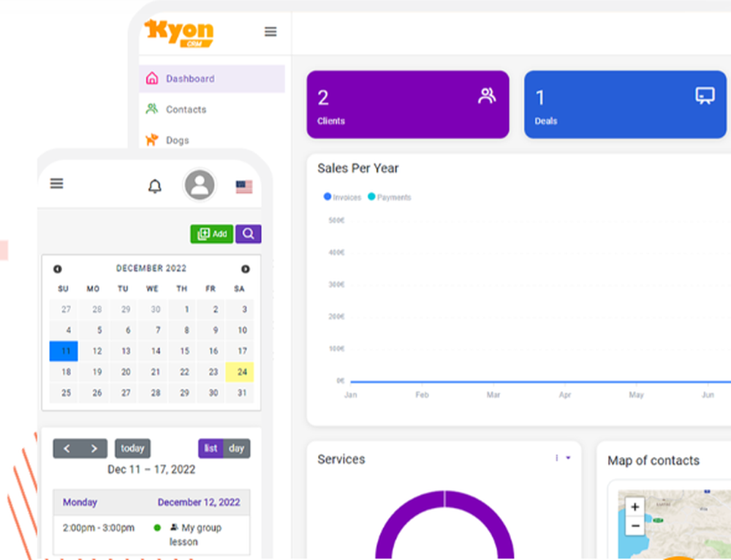The width and height of the screenshot is (731, 560).
Task: Click the pink home icon beside Dashboard
Action: pyautogui.click(x=152, y=78)
